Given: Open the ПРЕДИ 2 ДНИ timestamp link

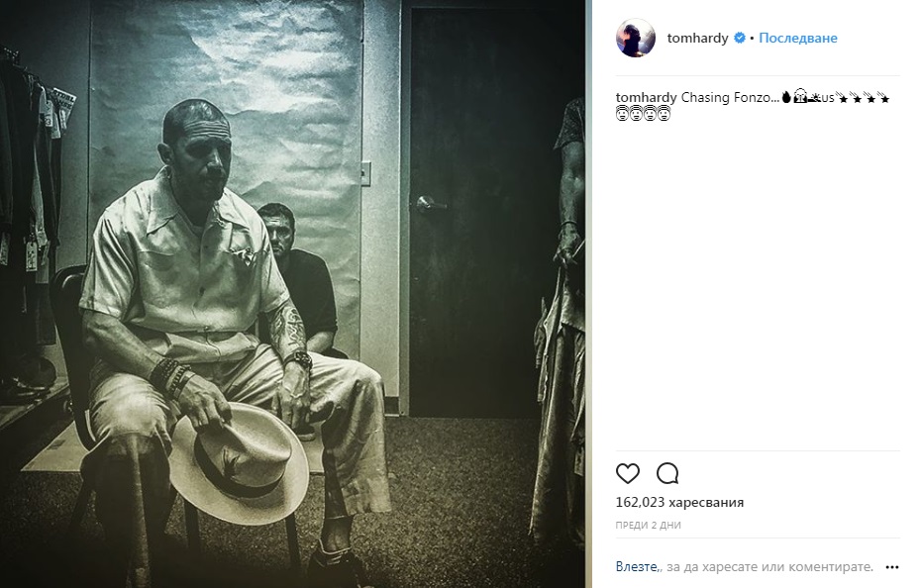Looking at the screenshot, I should tap(649, 526).
